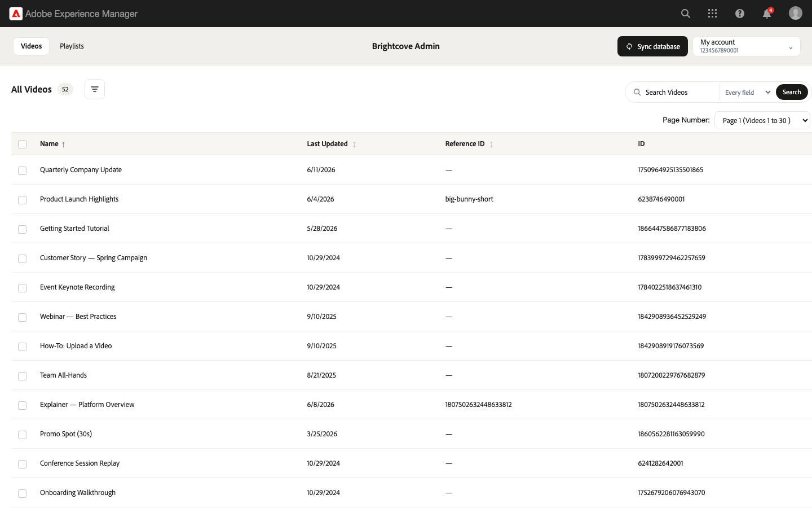Check the How-To: Upload a Video row
Image resolution: width=812 pixels, height=508 pixels.
click(x=23, y=347)
